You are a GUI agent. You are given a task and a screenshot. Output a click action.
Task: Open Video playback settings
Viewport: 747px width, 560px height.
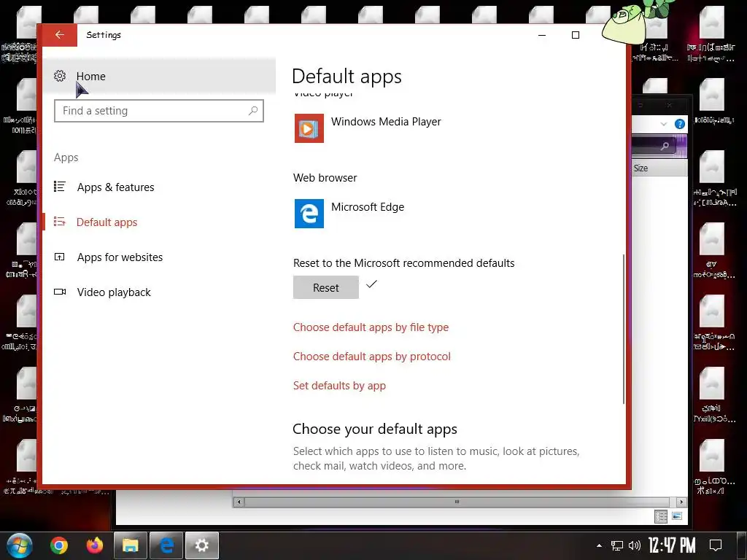tap(114, 292)
